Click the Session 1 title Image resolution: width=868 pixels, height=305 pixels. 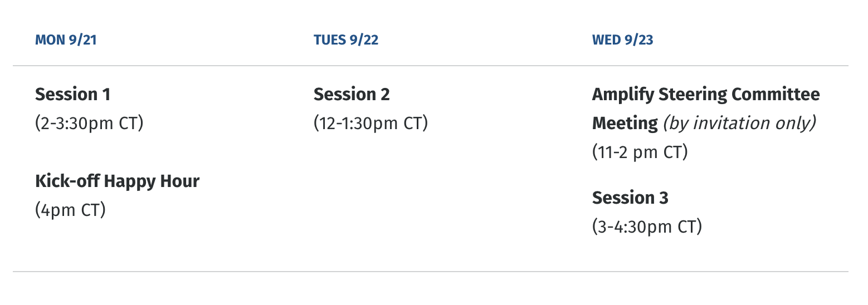pyautogui.click(x=72, y=95)
